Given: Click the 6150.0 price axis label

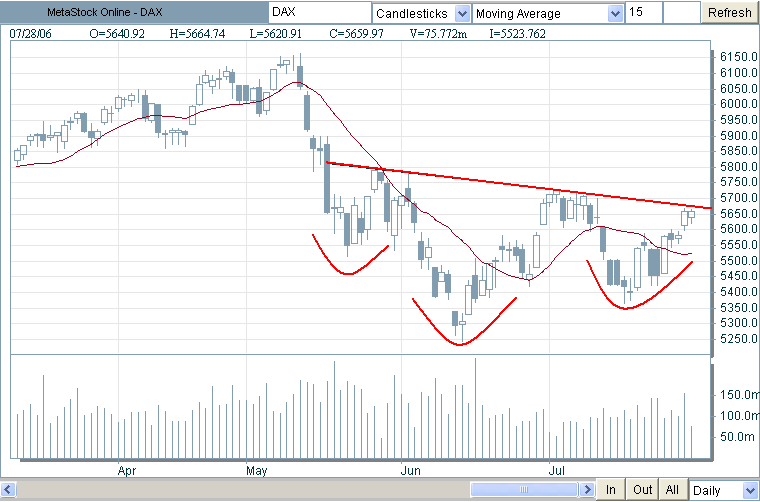Looking at the screenshot, I should click(x=739, y=57).
